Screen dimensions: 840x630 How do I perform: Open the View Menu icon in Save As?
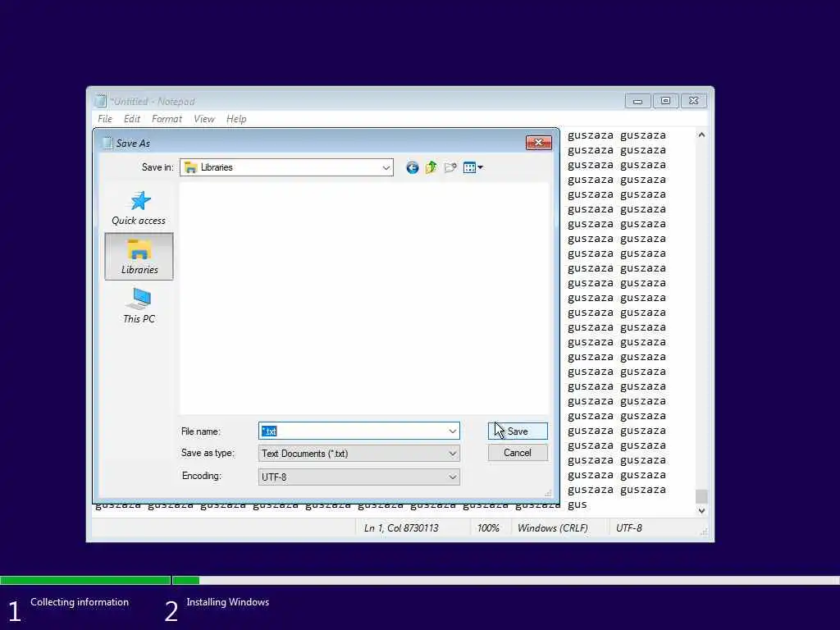tap(472, 167)
